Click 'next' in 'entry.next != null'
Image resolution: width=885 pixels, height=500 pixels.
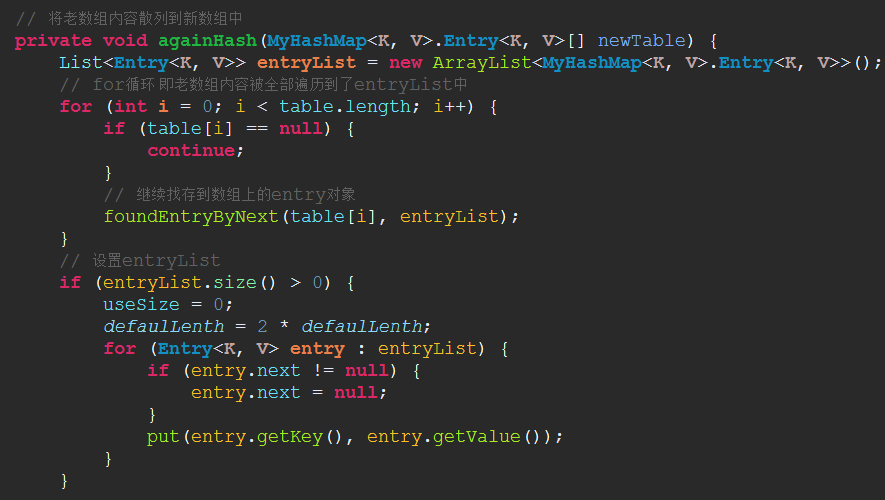[x=279, y=371]
